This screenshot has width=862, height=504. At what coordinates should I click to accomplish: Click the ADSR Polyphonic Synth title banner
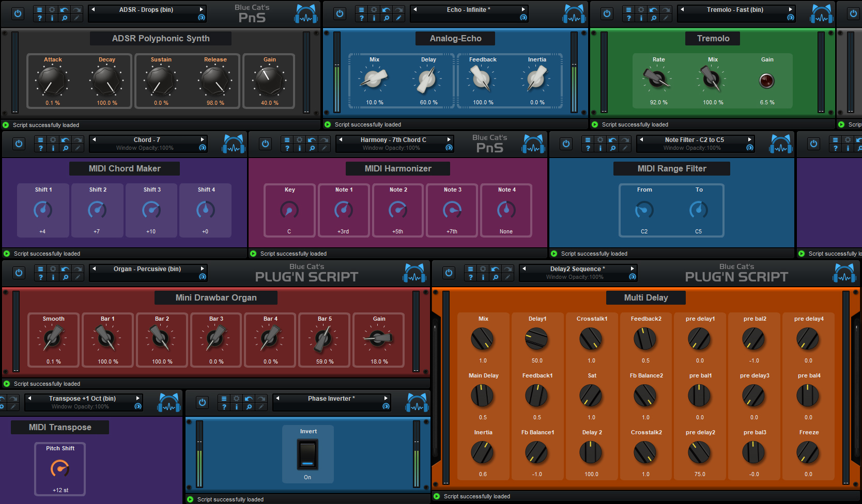point(160,38)
